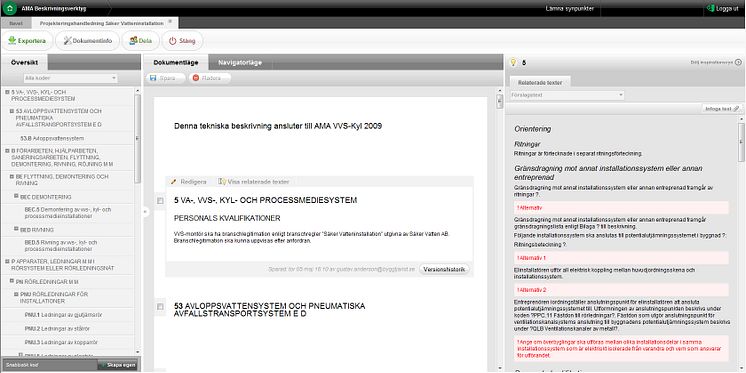Click the Versionshistorik button
746x373 pixels.
(x=445, y=269)
